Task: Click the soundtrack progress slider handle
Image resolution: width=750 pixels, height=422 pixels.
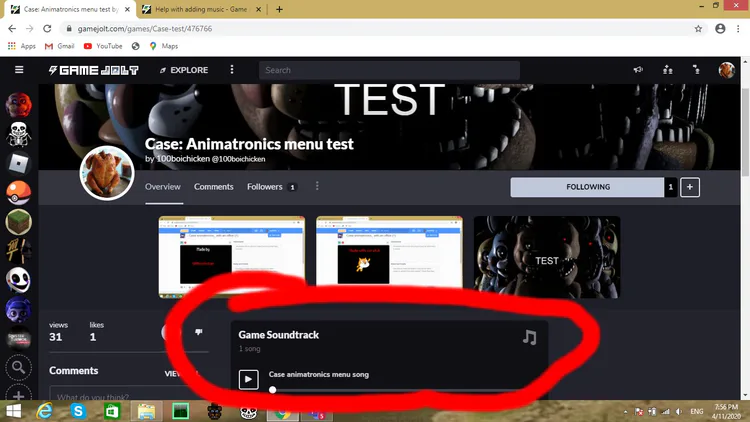Action: pyautogui.click(x=273, y=390)
